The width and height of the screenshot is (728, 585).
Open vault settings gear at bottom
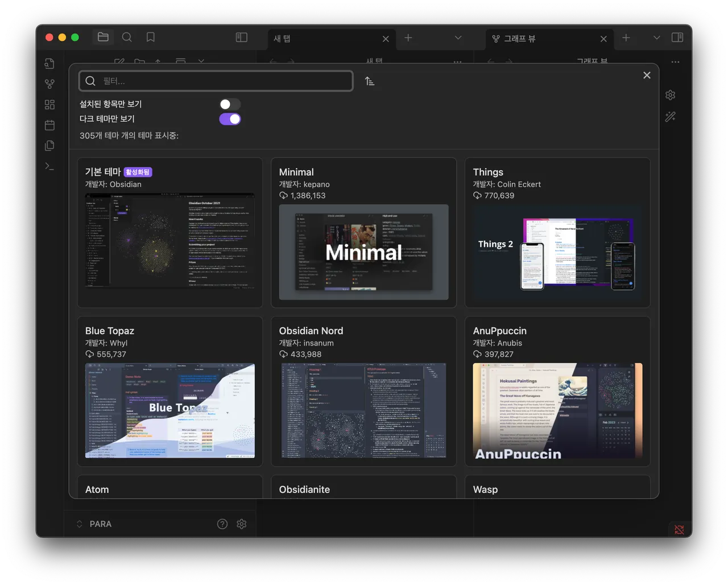(x=242, y=524)
